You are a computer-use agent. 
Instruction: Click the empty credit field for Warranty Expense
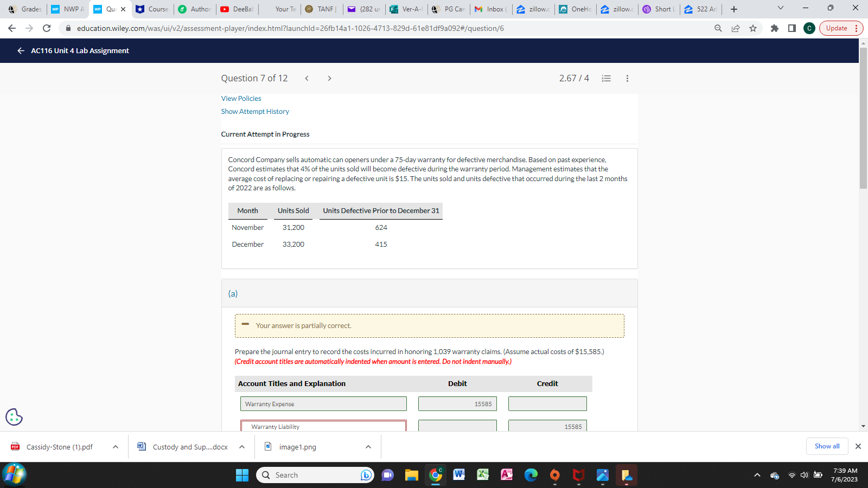547,404
